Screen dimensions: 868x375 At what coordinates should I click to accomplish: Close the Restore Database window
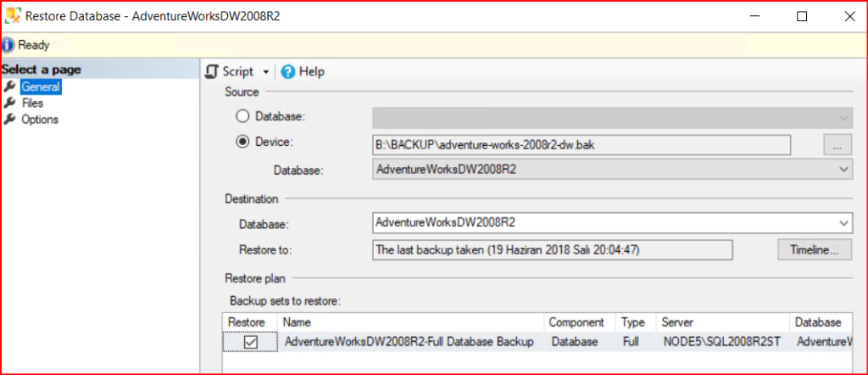849,17
